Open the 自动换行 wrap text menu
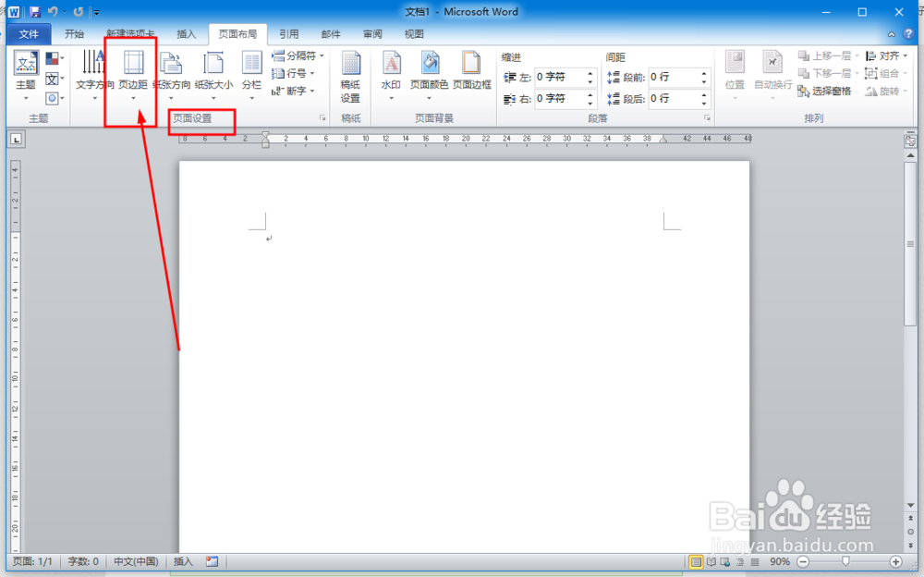The width and height of the screenshot is (924, 577). pyautogui.click(x=772, y=76)
